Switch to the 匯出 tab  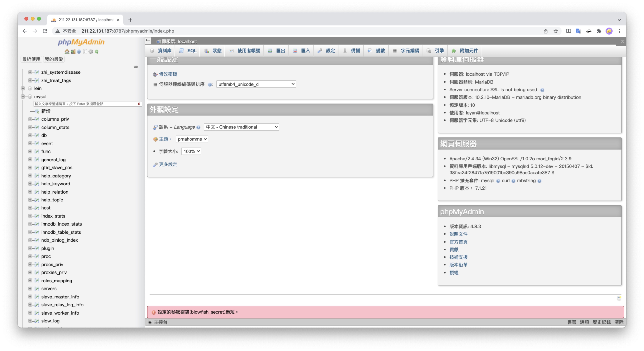(276, 51)
